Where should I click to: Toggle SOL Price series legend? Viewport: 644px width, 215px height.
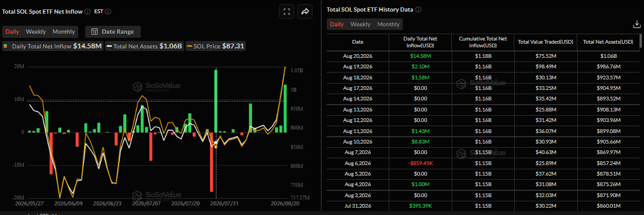pos(215,46)
